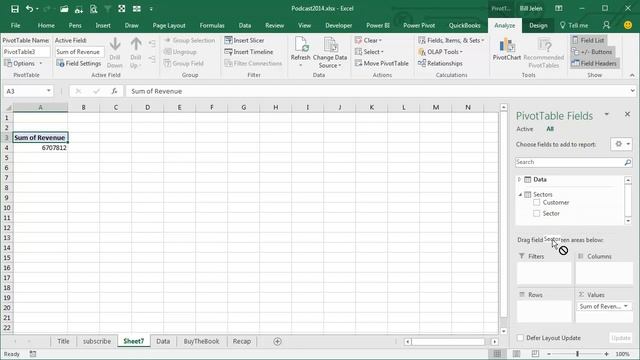The width and height of the screenshot is (640, 360).
Task: Click Move PivotTable
Action: pyautogui.click(x=382, y=63)
